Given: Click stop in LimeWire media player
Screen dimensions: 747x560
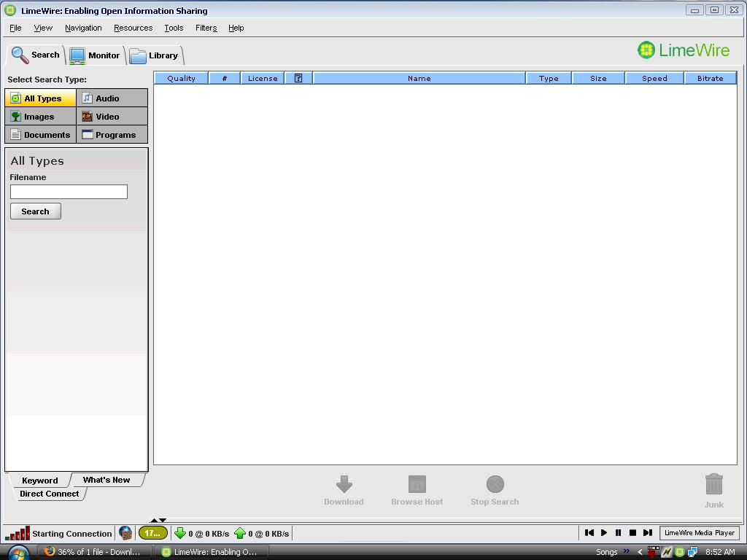Looking at the screenshot, I should click(632, 533).
